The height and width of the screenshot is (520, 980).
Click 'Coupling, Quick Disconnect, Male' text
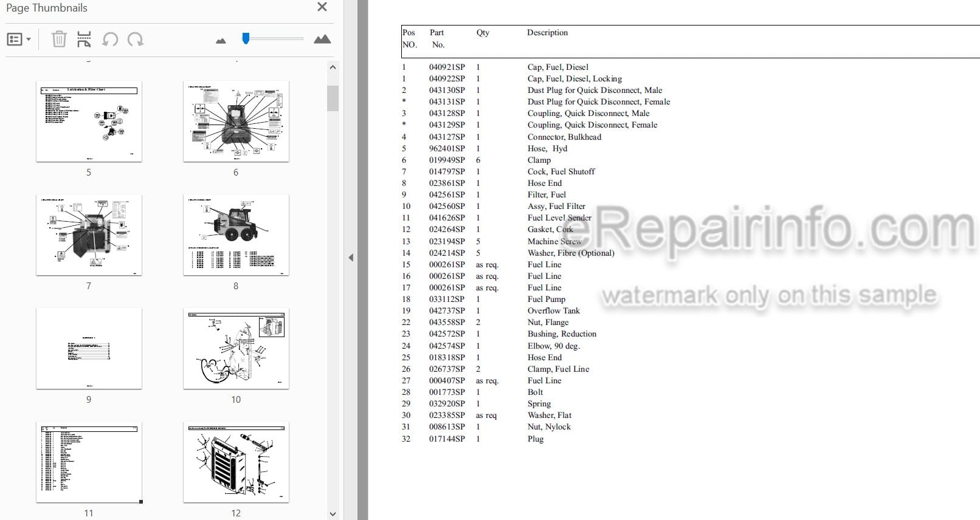(x=588, y=114)
